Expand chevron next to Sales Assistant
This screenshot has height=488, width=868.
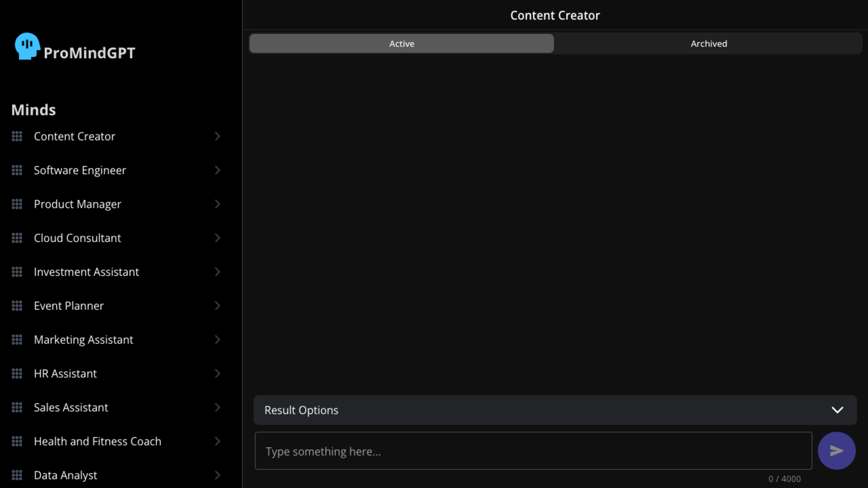[217, 408]
